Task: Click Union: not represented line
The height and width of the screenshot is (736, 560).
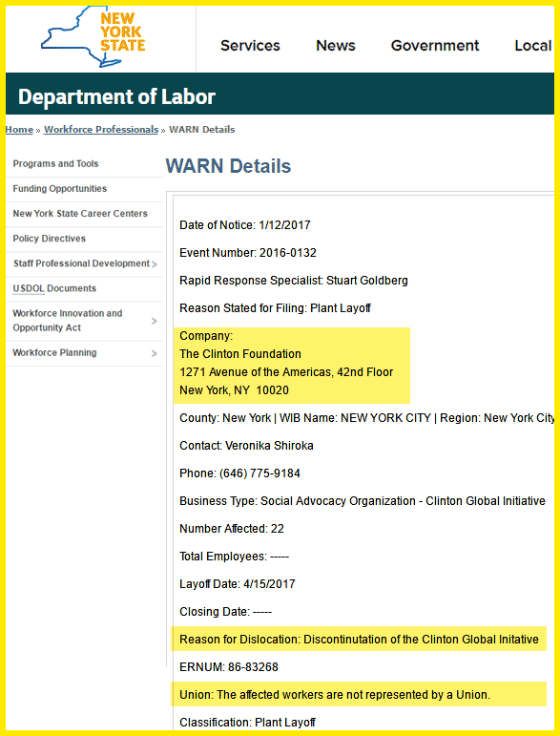Action: click(x=335, y=695)
